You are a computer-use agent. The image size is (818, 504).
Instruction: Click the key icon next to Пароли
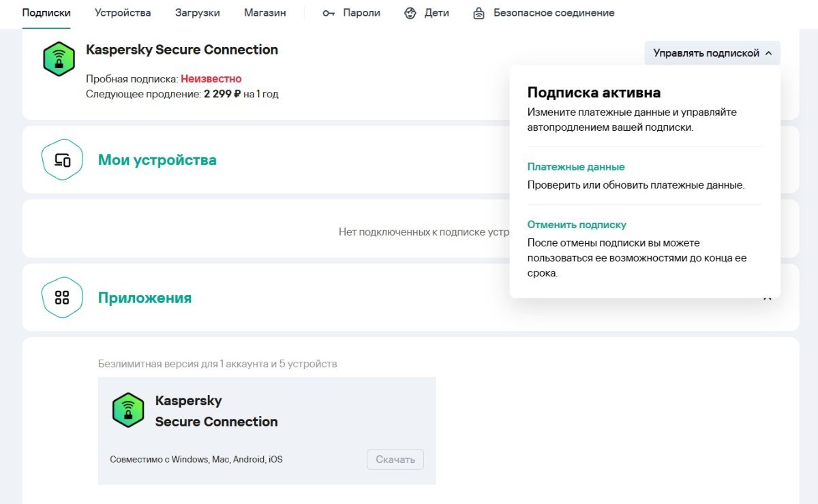coord(329,13)
